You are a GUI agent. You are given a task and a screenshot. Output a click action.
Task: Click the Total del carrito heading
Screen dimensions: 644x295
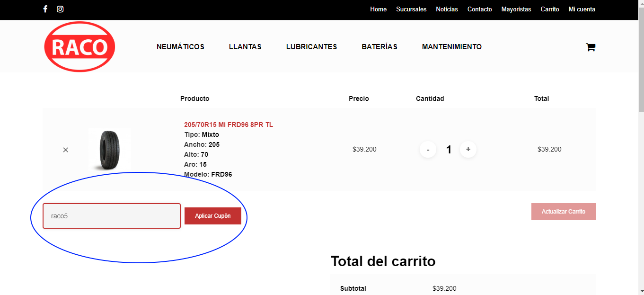pos(383,261)
